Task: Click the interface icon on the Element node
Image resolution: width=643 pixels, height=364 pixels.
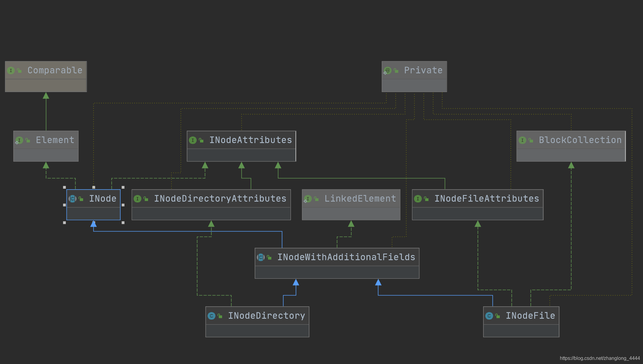Action: tap(19, 140)
